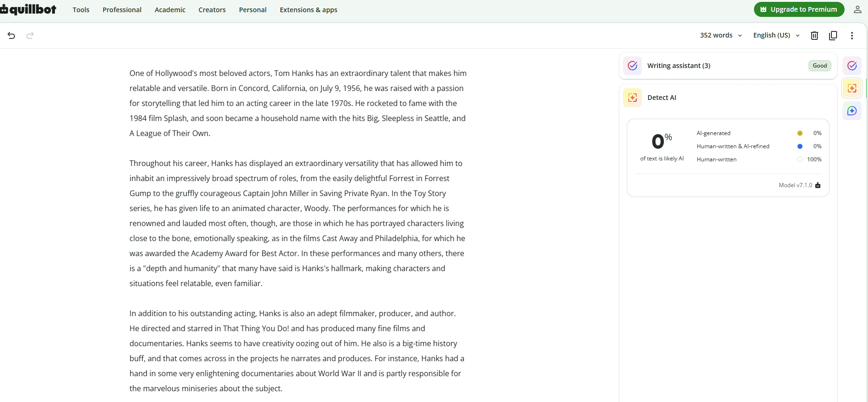This screenshot has height=402, width=868.
Task: Expand the Detect AI header
Action: point(728,98)
